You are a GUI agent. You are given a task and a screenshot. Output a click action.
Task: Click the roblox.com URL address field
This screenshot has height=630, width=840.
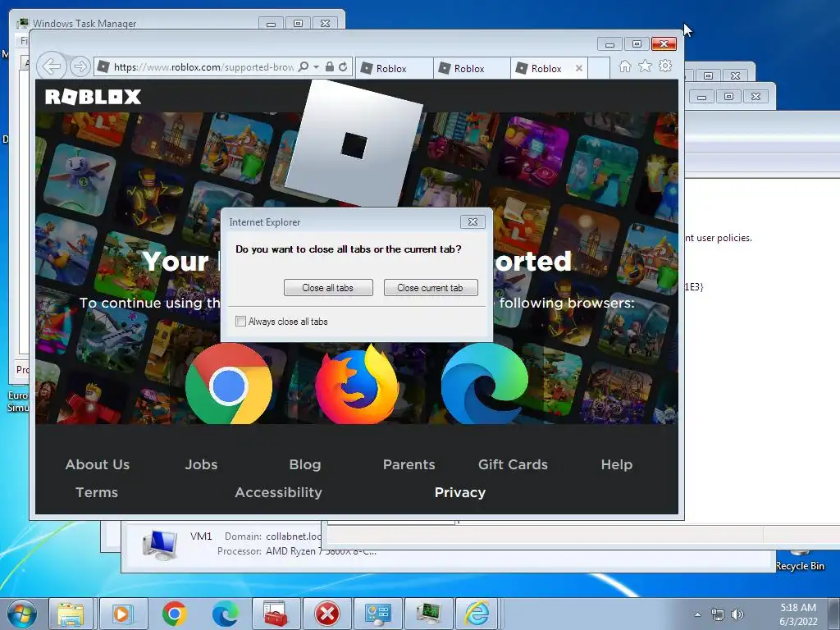click(x=203, y=67)
